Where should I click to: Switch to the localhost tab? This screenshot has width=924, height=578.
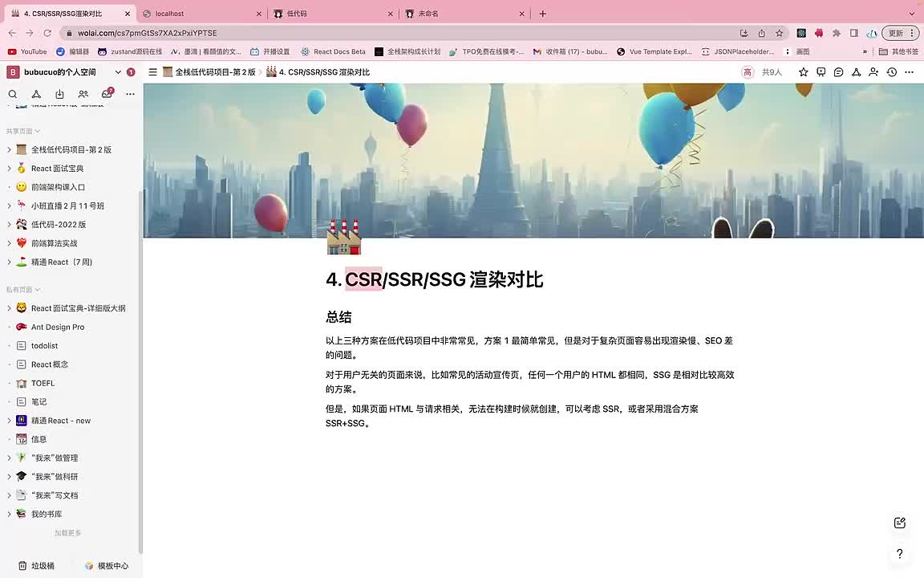tap(202, 14)
